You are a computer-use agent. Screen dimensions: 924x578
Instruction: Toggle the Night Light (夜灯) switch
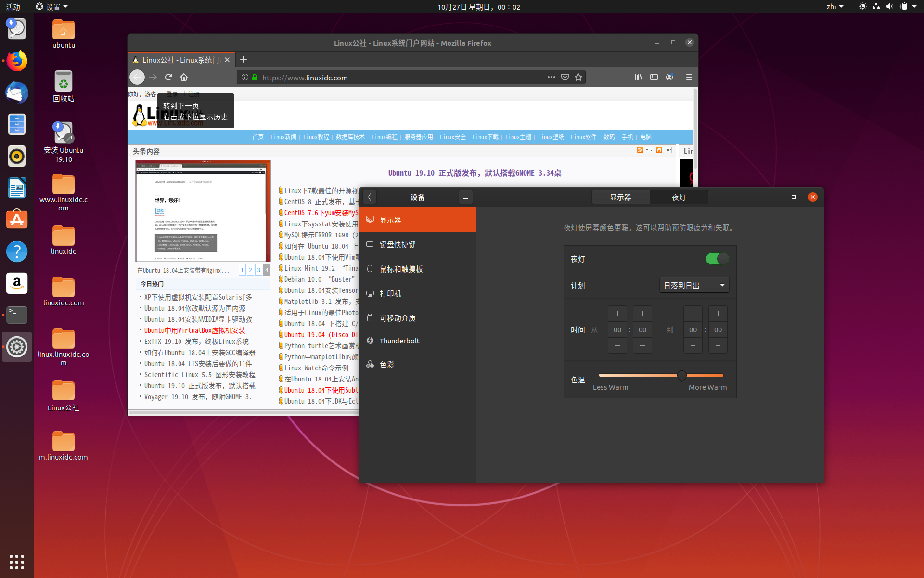pos(717,259)
